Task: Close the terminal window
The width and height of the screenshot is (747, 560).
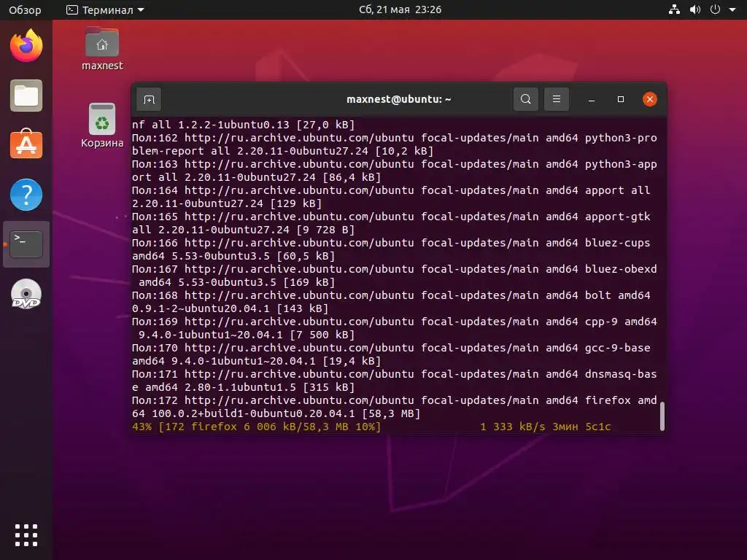Action: click(649, 99)
